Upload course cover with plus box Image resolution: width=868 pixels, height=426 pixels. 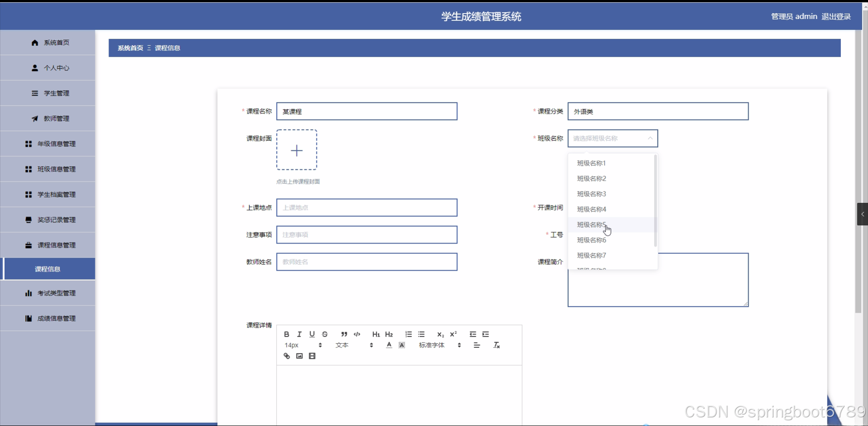click(x=297, y=150)
